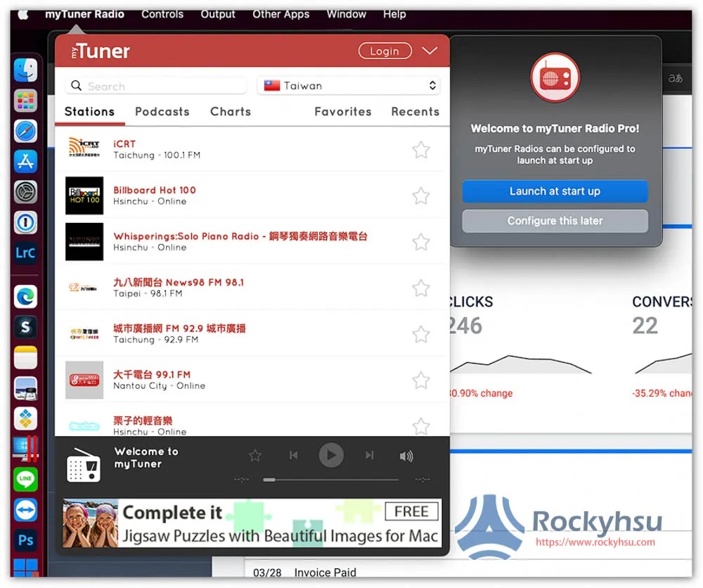Play the iCRT station title
This screenshot has height=588, width=703.
tap(124, 144)
